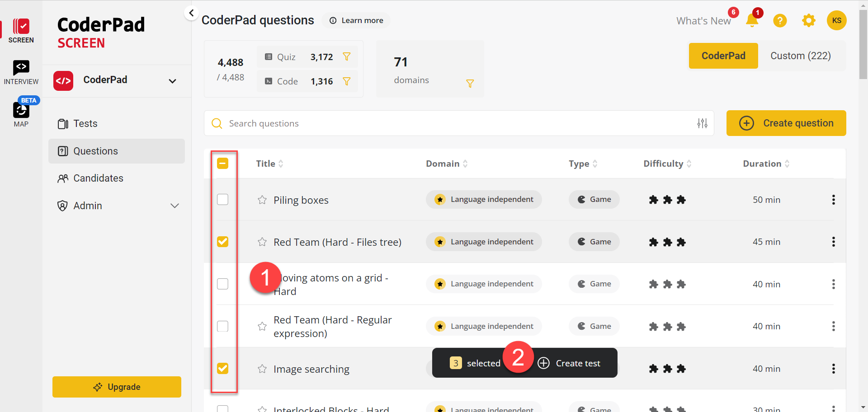Click the Quiz filter funnel icon
The height and width of the screenshot is (412, 868).
coord(347,57)
